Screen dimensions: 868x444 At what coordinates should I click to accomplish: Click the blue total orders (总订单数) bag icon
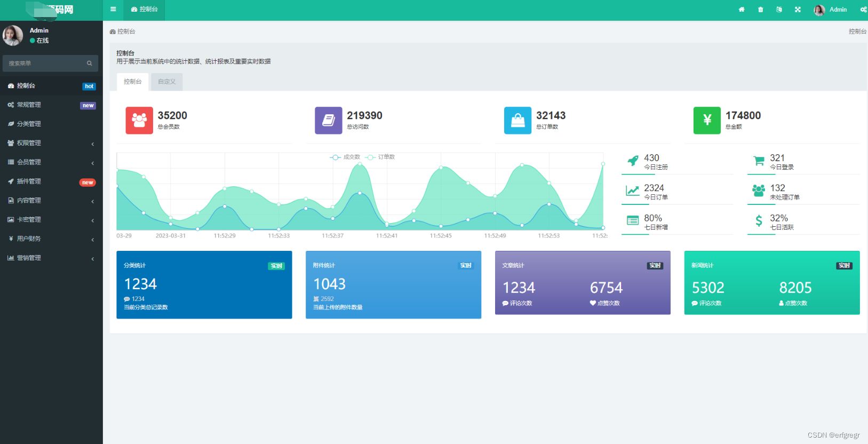click(517, 120)
